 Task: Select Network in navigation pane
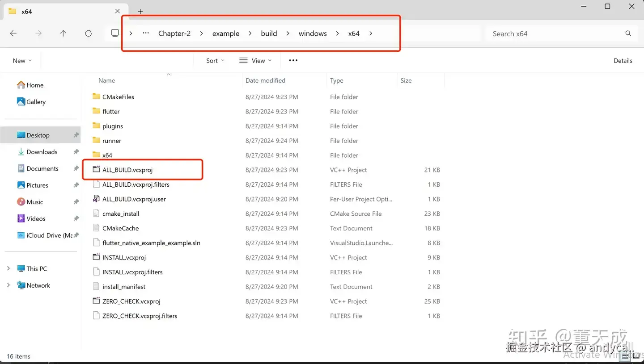click(34, 285)
